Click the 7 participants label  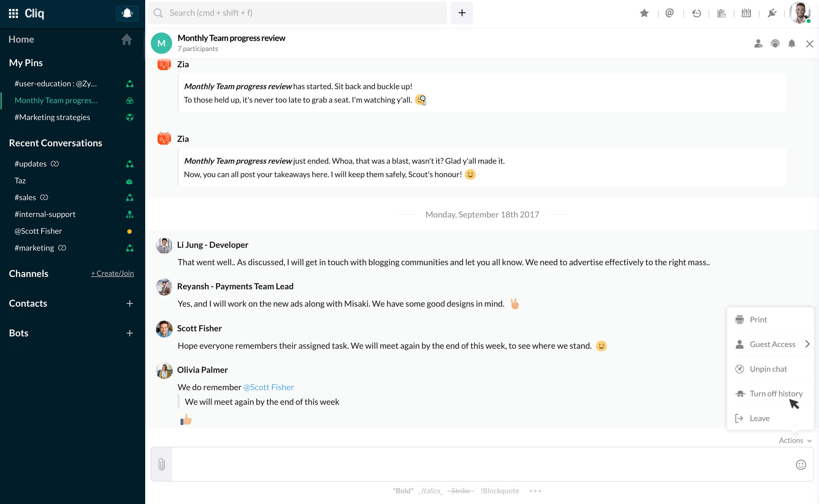click(x=198, y=49)
